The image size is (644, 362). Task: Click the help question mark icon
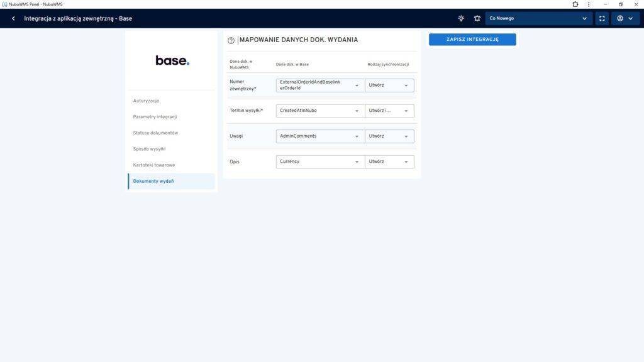(x=231, y=40)
